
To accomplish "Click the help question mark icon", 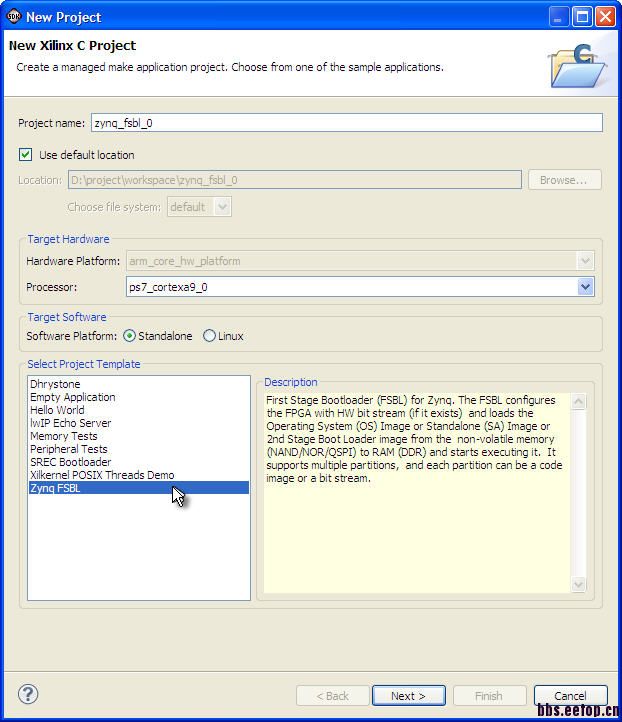I will coord(28,694).
